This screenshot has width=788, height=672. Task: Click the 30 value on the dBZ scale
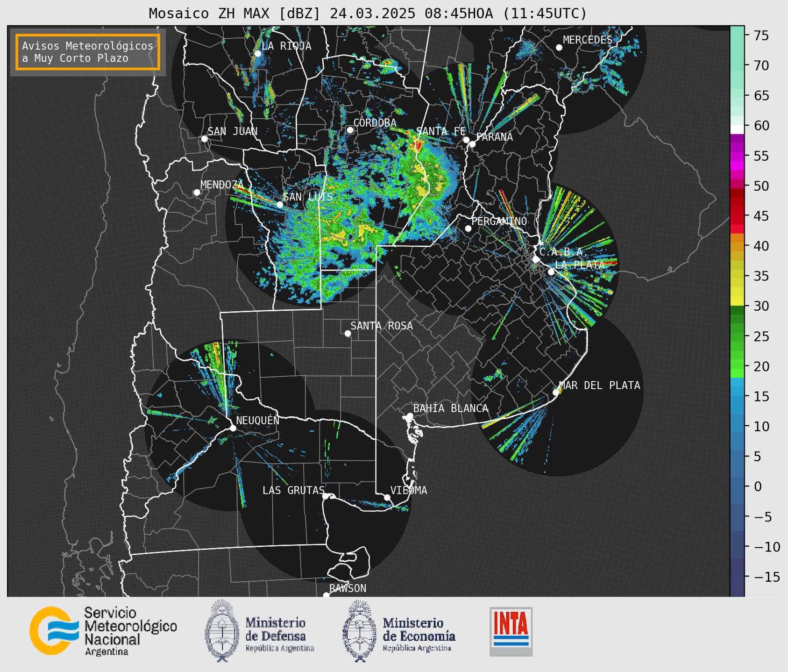(x=761, y=307)
